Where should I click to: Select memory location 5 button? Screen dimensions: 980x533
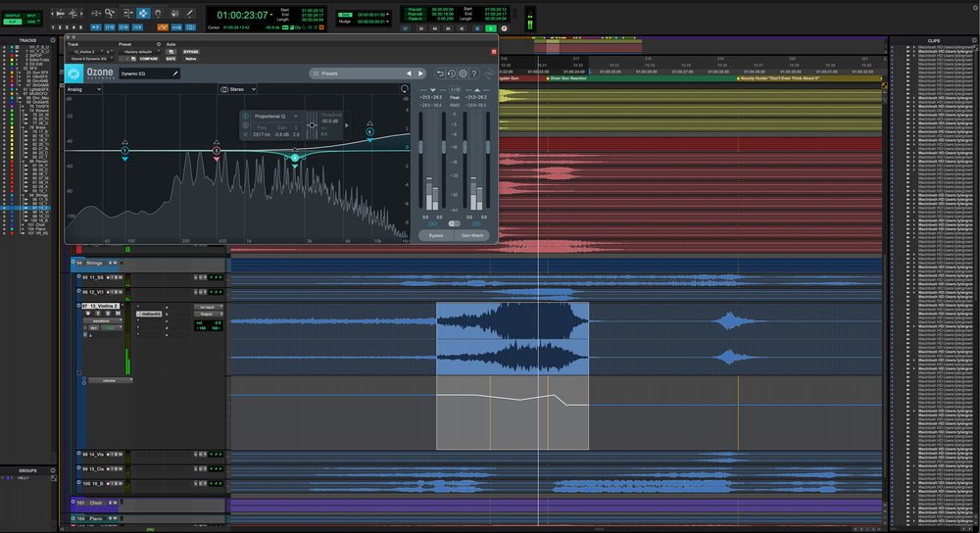pyautogui.click(x=80, y=27)
